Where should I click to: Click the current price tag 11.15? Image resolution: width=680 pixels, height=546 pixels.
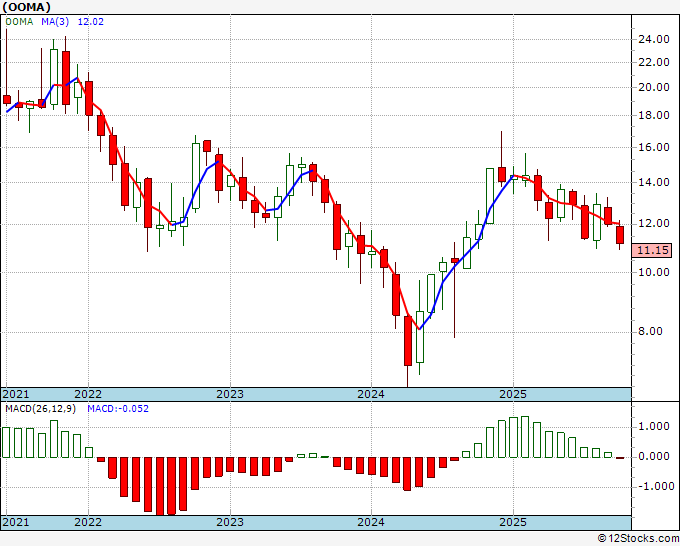[652, 250]
